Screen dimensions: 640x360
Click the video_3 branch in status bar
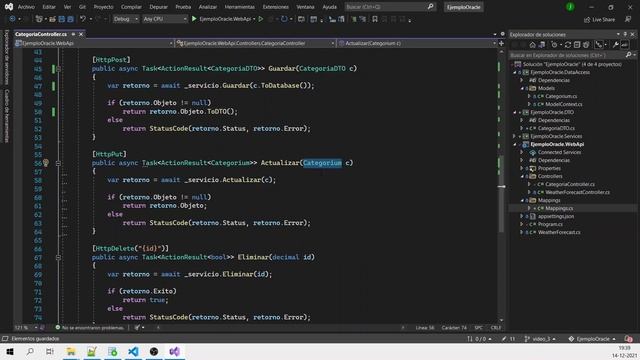540,339
